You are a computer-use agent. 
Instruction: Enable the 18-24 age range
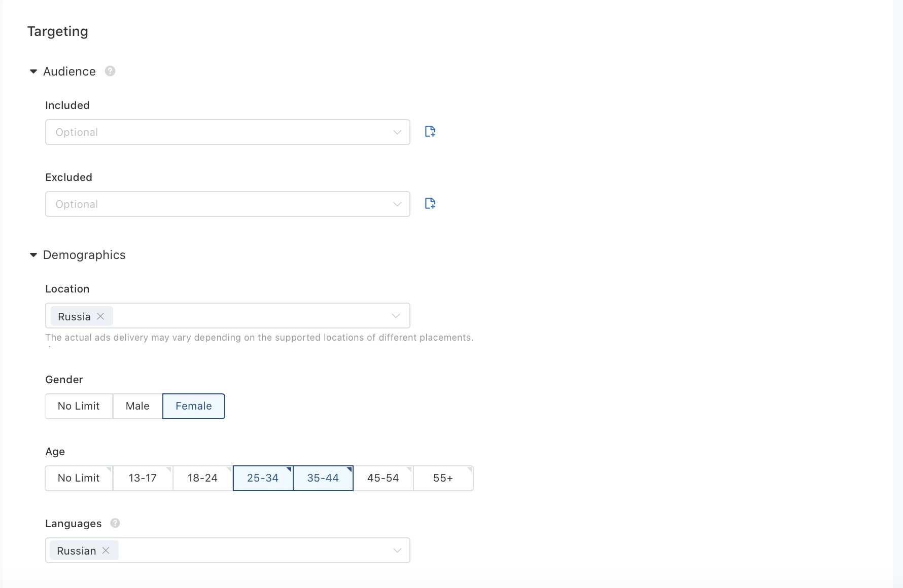(x=202, y=478)
